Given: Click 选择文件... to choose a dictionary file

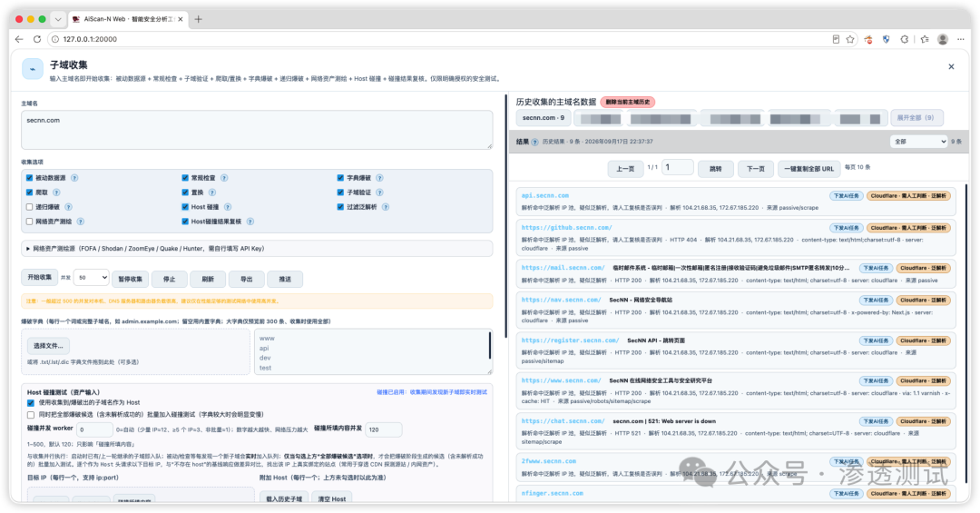Looking at the screenshot, I should coord(48,346).
